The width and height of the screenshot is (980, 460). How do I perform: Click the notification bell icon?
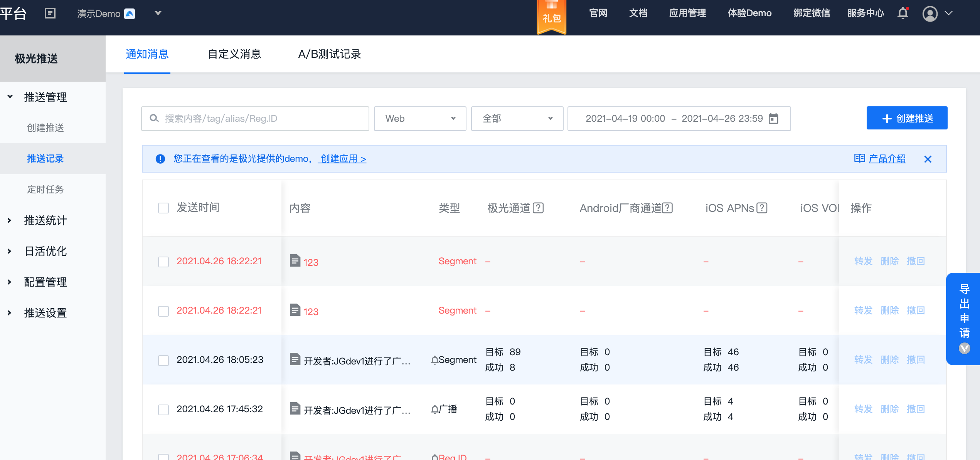coord(903,13)
